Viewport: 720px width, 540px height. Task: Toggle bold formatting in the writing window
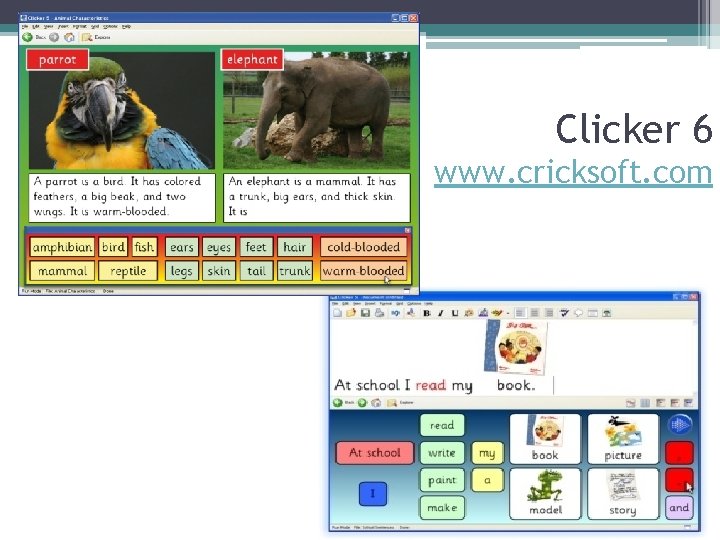pos(427,313)
